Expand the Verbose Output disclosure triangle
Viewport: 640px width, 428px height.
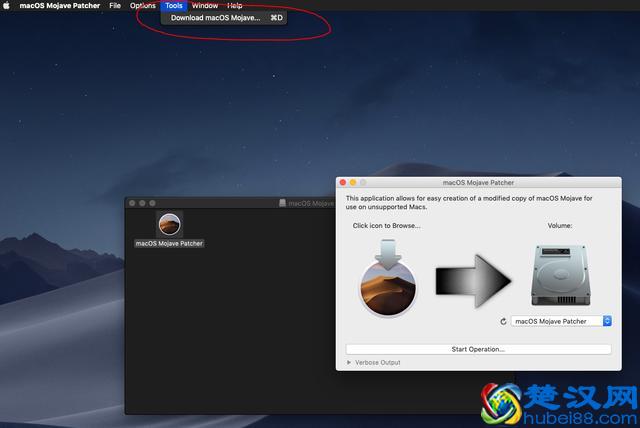(x=349, y=362)
